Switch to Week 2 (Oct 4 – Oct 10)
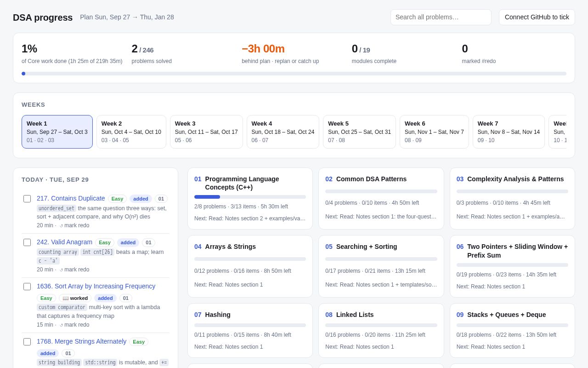Screen dimensions: 588x368 pos(131,132)
